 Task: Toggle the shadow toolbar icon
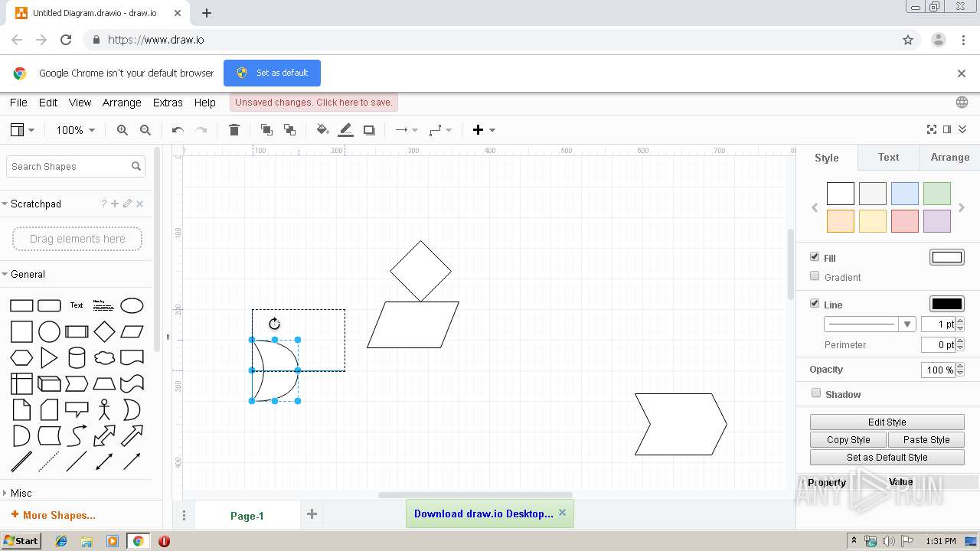(369, 130)
